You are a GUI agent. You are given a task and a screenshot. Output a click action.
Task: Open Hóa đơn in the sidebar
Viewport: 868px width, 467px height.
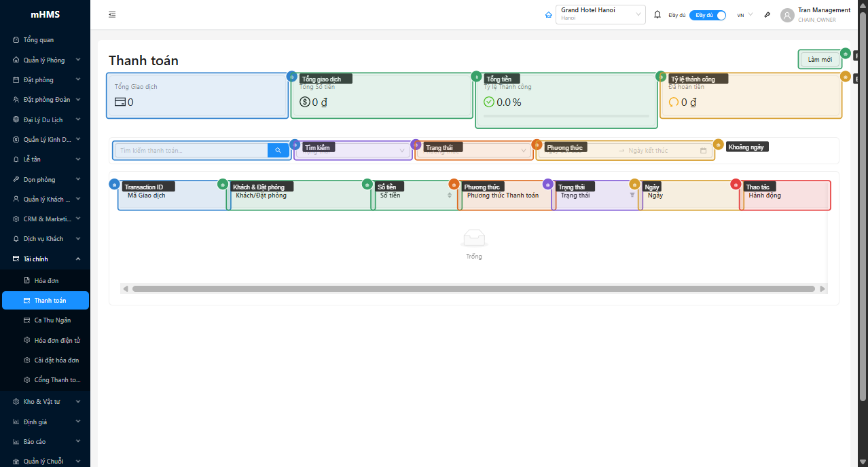pyautogui.click(x=46, y=280)
